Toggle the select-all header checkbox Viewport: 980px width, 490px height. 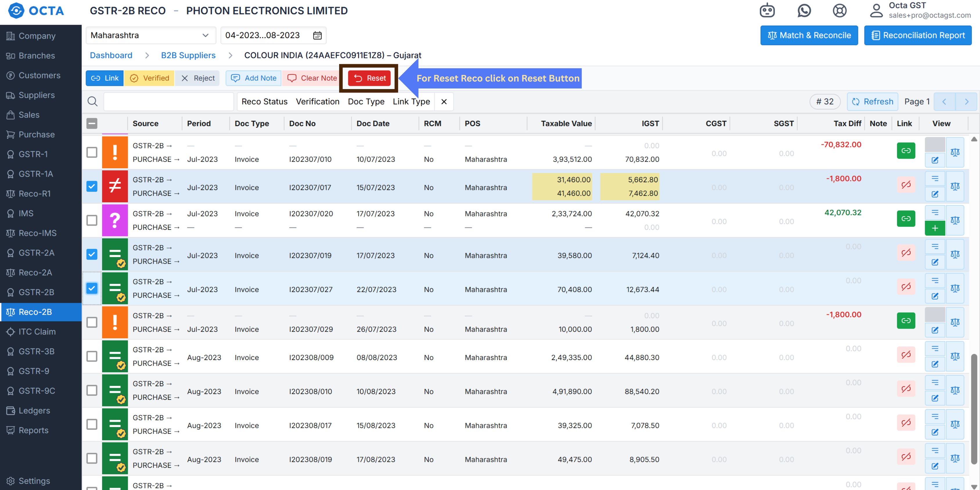click(92, 124)
